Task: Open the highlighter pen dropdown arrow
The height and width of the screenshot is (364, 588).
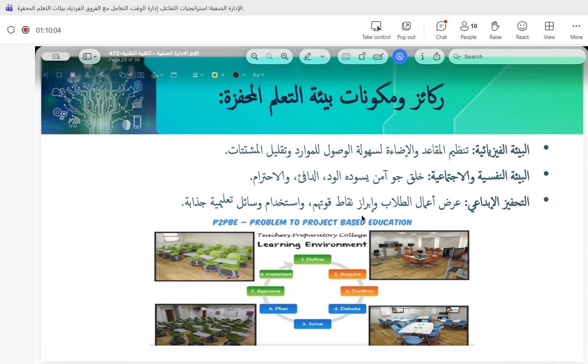Action: point(322,57)
